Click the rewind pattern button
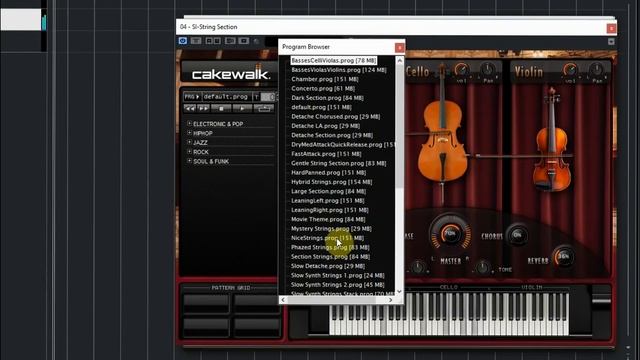Screen dimensions: 640x360 point(190,108)
